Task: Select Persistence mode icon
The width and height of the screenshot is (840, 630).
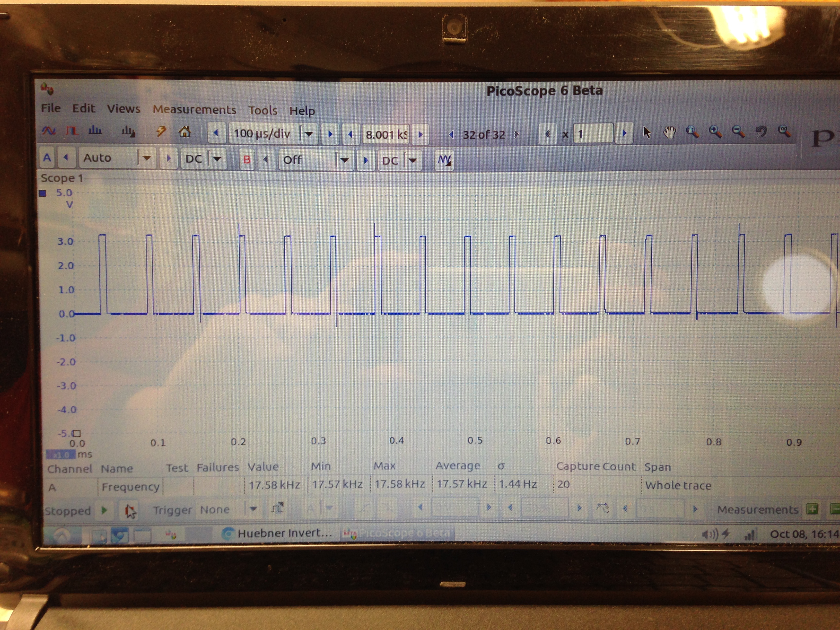Action: pyautogui.click(x=71, y=131)
